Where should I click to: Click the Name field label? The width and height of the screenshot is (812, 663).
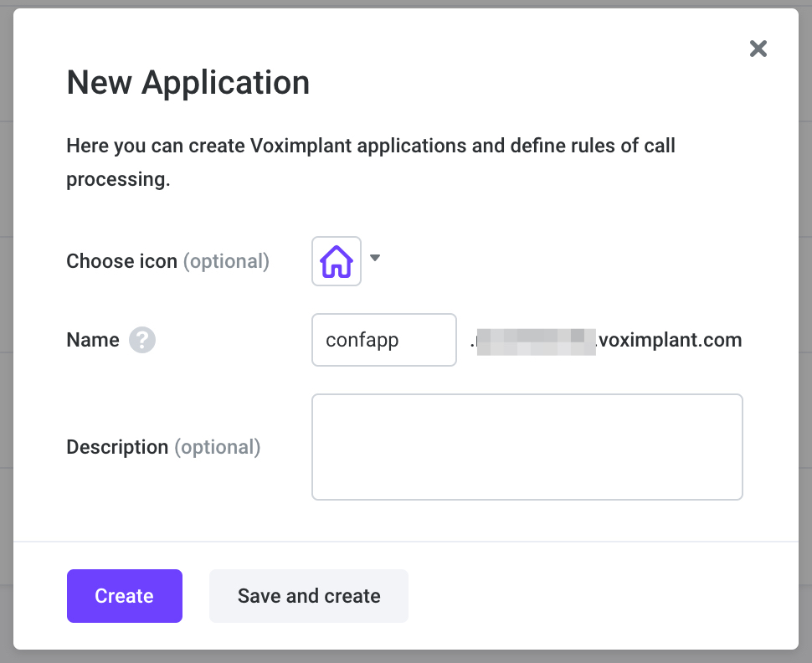coord(93,340)
